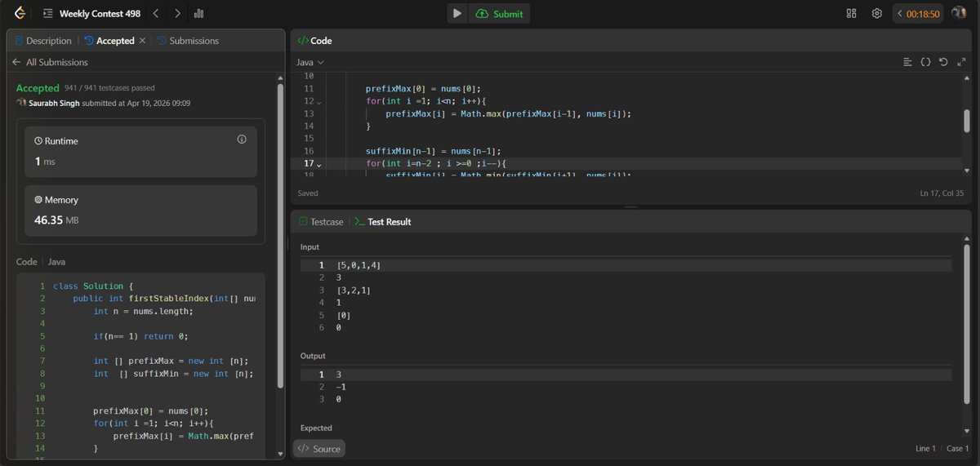Select the Memory card

(x=140, y=211)
